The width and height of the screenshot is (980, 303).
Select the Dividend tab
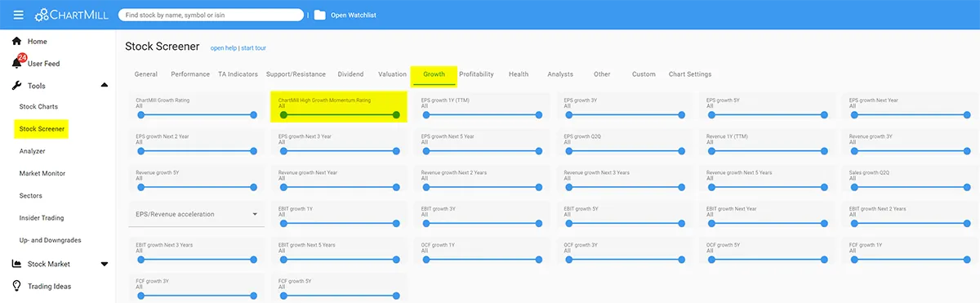pyautogui.click(x=350, y=74)
